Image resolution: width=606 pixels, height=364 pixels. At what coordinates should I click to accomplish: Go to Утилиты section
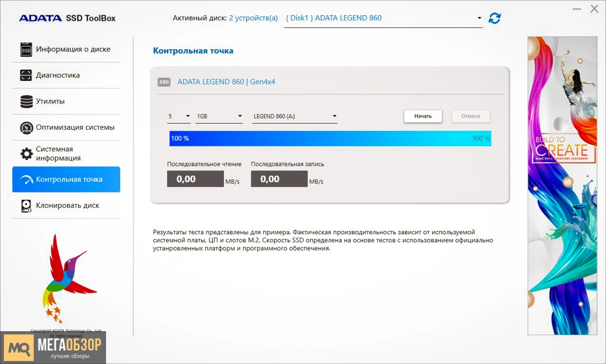[66, 101]
